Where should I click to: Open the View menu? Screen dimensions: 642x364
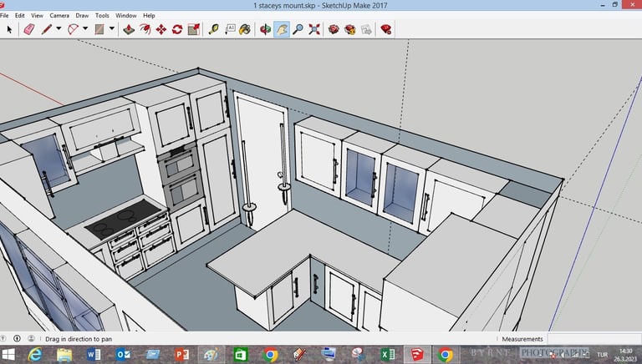(x=37, y=16)
